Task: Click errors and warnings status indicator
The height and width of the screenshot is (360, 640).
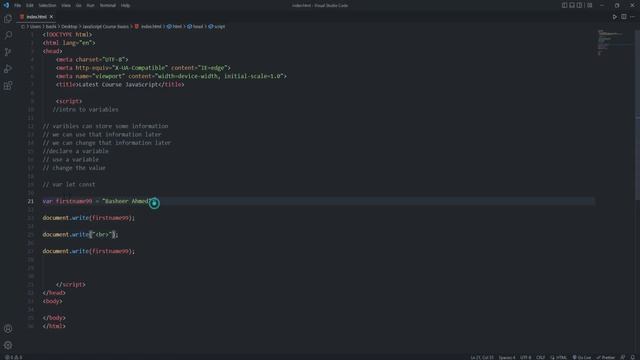Action: pos(13,357)
